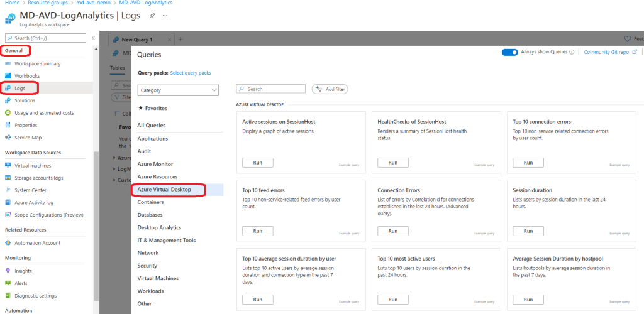Open Workbooks via its sidebar icon
Screen dimensions: 644x314
click(8, 76)
